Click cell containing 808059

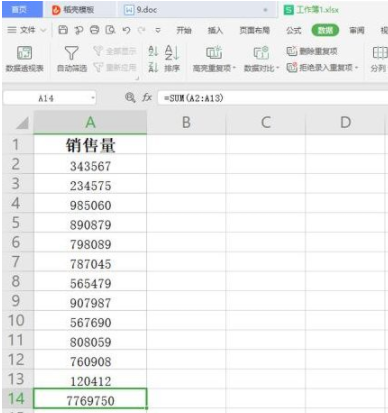(x=90, y=340)
